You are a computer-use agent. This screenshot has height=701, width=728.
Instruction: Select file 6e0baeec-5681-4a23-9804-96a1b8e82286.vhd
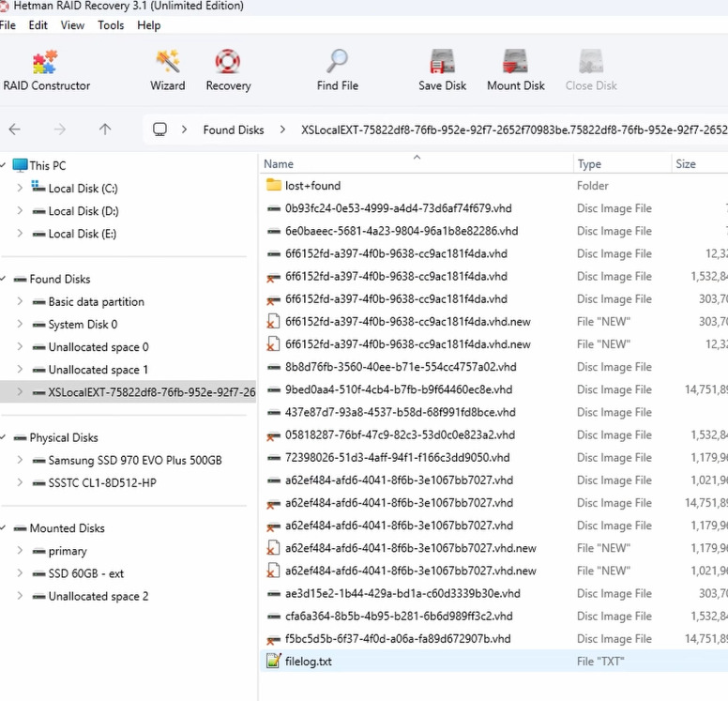pyautogui.click(x=402, y=231)
